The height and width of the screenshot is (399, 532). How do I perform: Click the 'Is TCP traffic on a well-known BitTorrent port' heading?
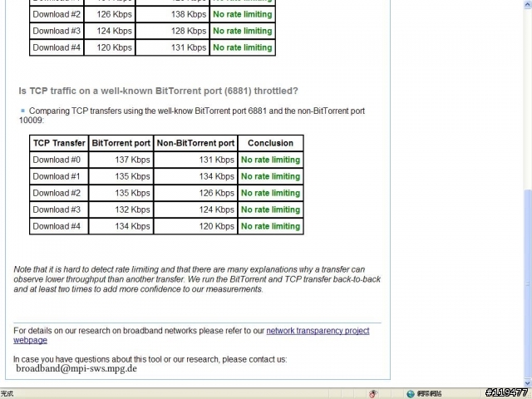tap(158, 91)
